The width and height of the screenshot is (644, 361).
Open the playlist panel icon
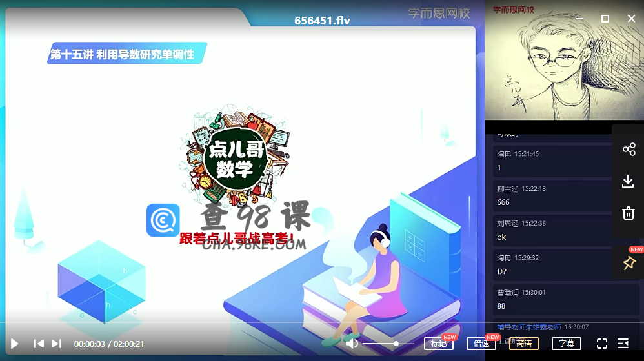[623, 344]
